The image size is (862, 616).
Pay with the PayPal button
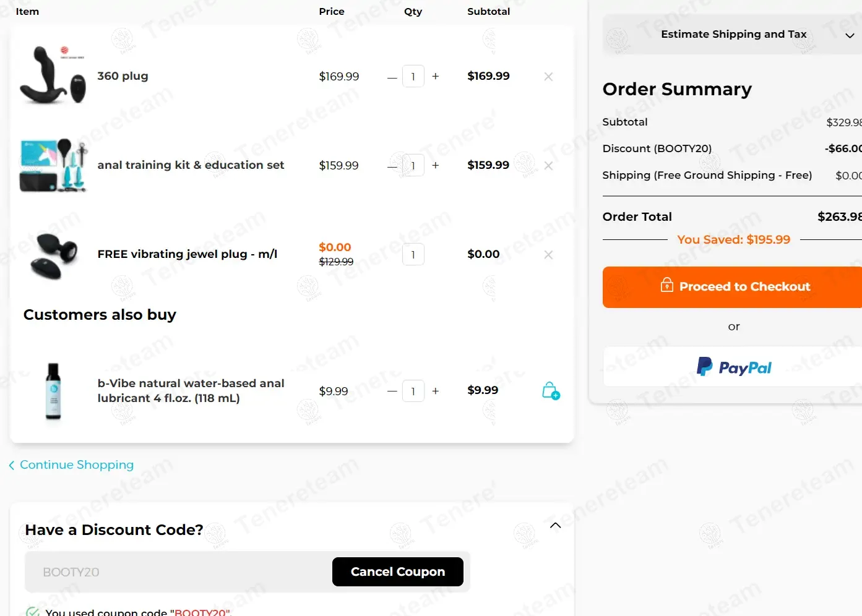733,367
